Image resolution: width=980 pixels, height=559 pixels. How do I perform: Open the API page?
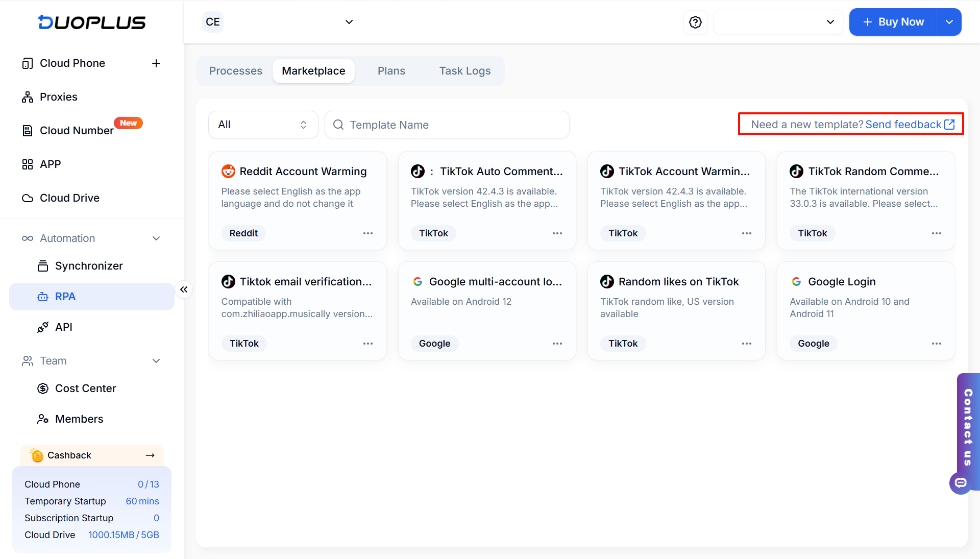[x=63, y=327]
